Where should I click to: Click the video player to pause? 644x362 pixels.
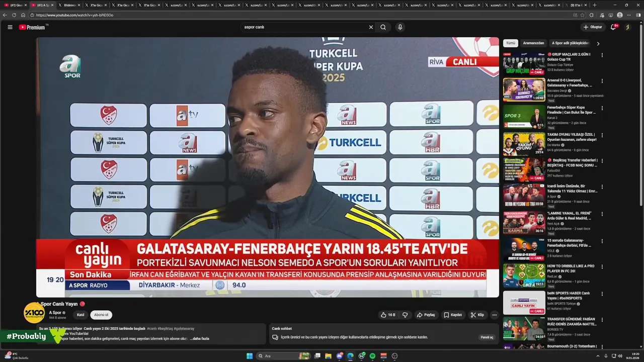coord(267,167)
